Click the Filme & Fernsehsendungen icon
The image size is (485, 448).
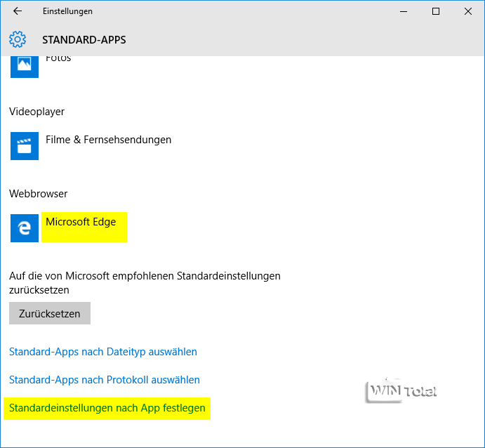(x=25, y=146)
